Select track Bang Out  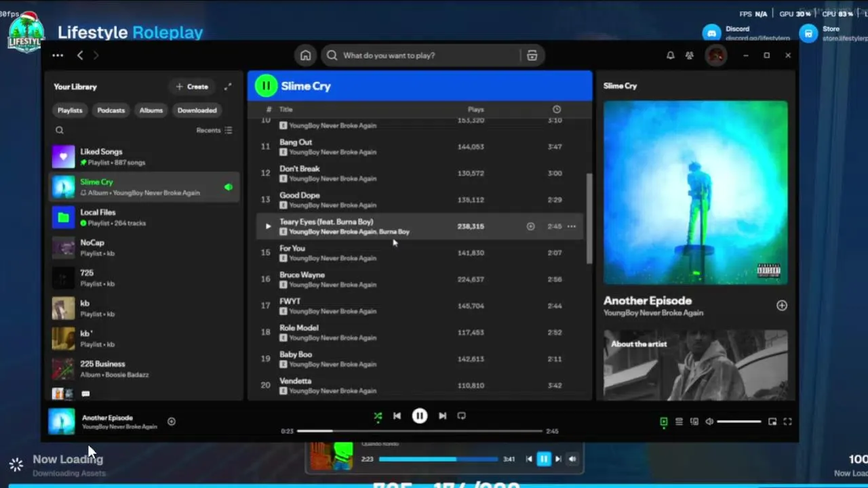click(420, 146)
